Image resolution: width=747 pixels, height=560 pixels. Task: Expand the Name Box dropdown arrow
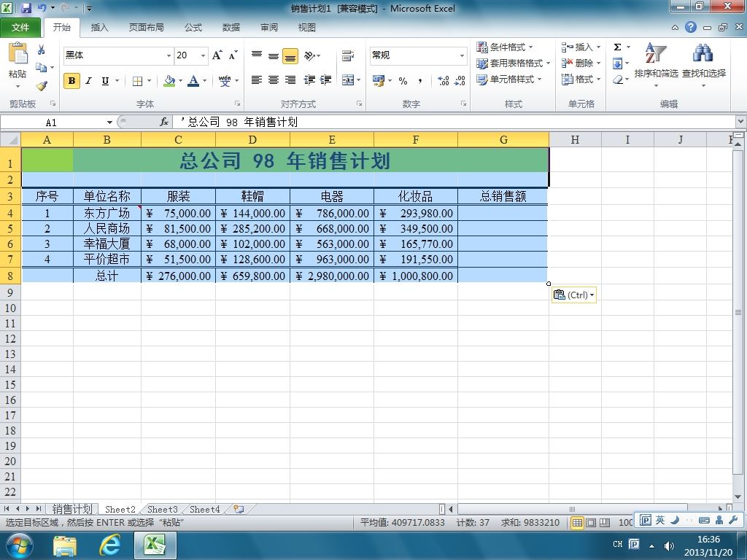109,122
